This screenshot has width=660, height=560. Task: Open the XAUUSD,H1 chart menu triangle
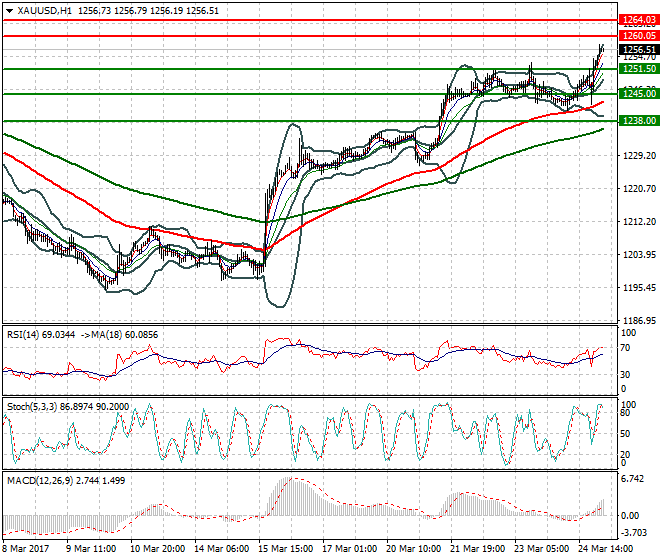[9, 11]
